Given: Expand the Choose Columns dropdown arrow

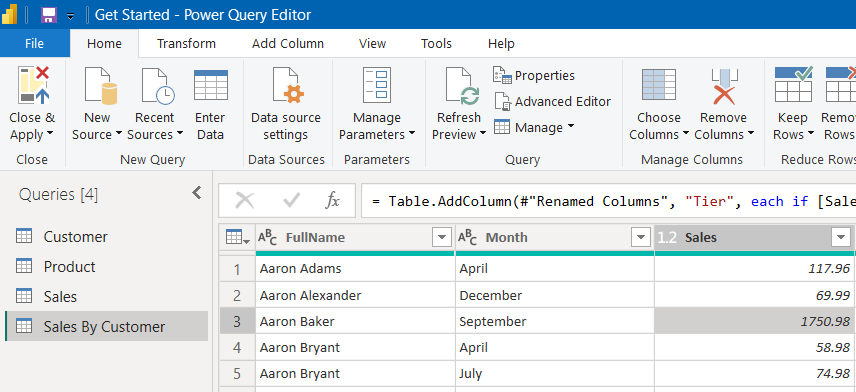Looking at the screenshot, I should (685, 134).
